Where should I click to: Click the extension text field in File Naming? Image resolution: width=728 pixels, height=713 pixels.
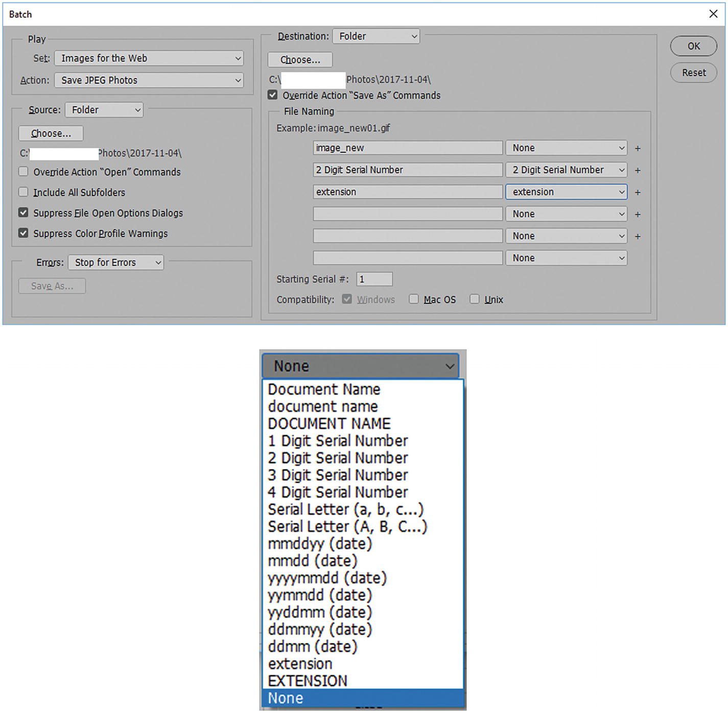[x=408, y=192]
